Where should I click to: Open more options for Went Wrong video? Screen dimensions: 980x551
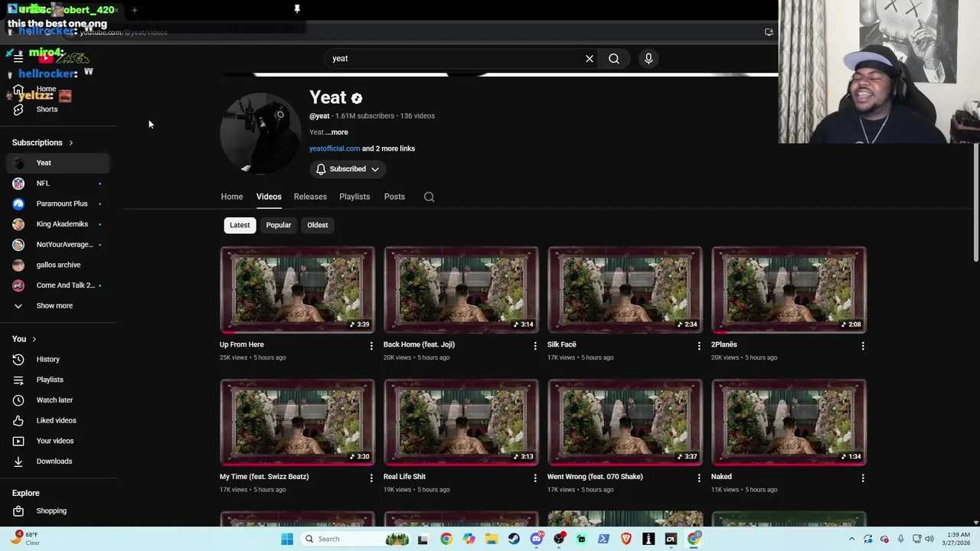[699, 478]
